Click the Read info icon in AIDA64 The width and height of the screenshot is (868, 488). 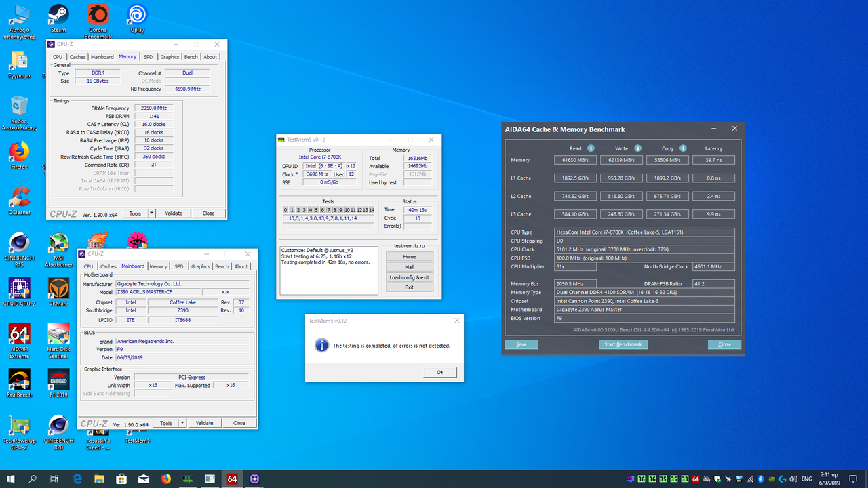point(591,148)
